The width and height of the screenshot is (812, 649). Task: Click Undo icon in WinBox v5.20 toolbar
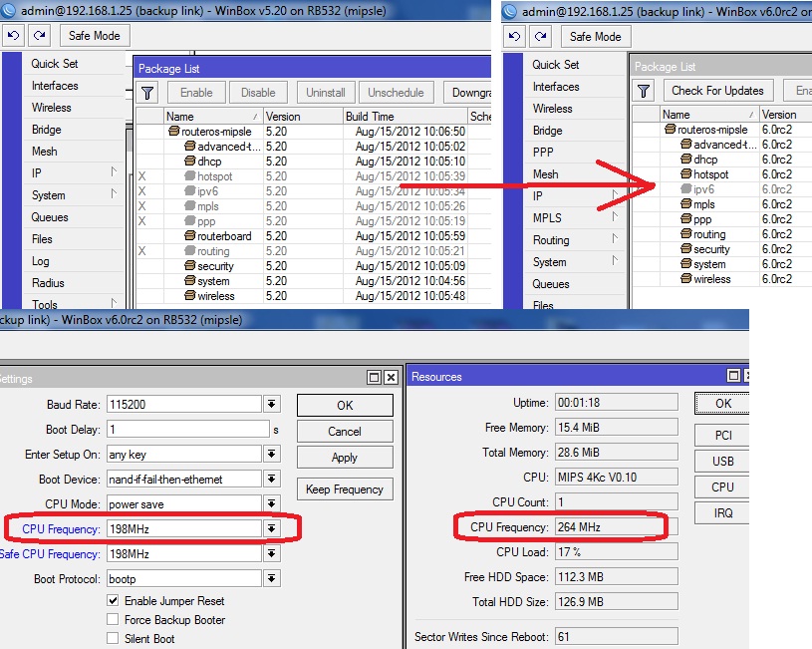click(x=14, y=35)
